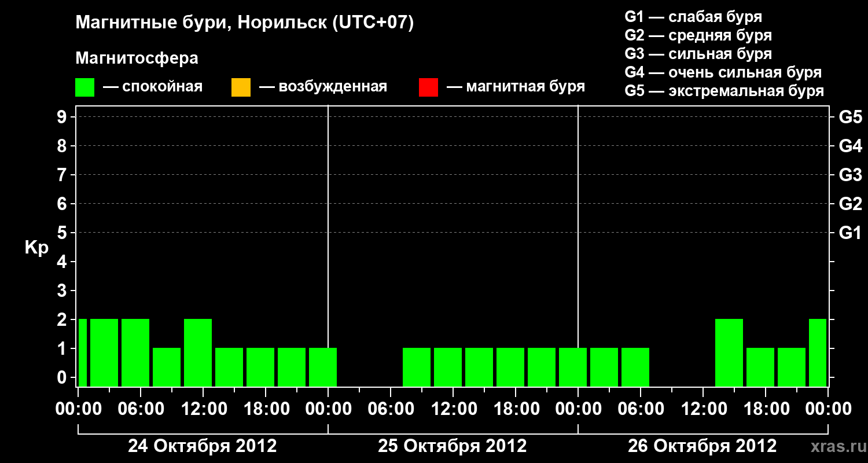Click the '— магнитная буря' legend label
Image resolution: width=868 pixels, height=463 pixels.
click(x=516, y=87)
